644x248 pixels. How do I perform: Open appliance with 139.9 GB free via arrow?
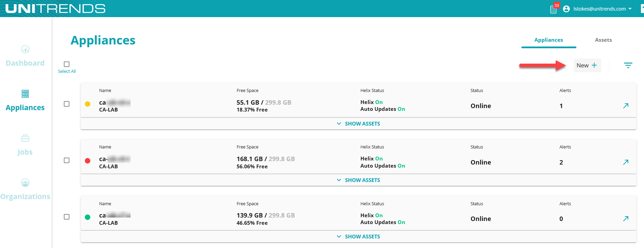coord(626,219)
